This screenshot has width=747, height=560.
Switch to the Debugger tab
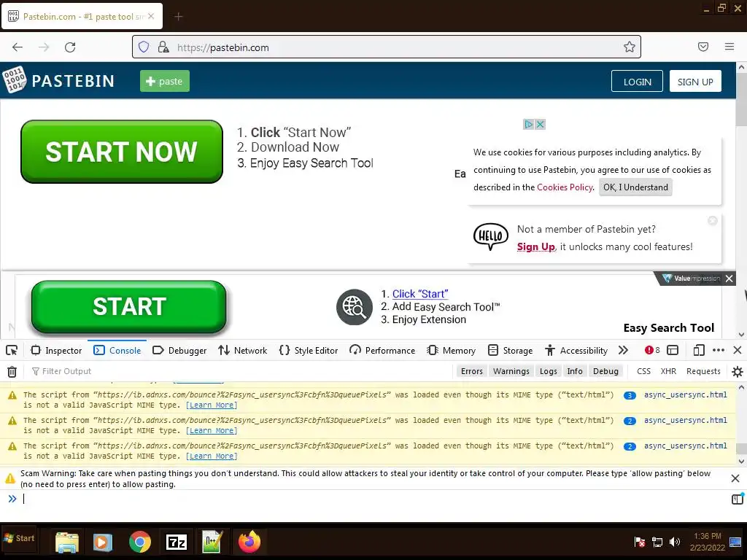pyautogui.click(x=179, y=351)
